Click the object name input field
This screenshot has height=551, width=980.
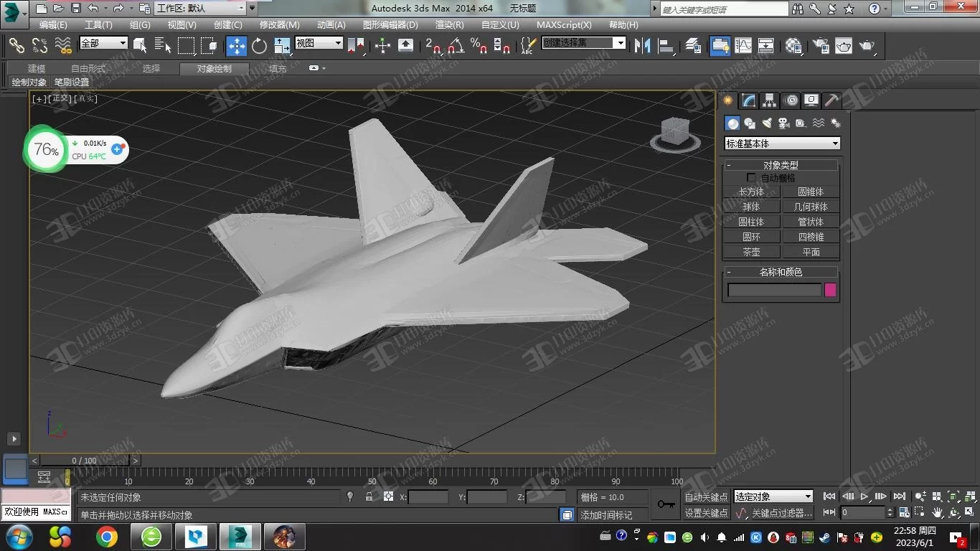(x=773, y=290)
